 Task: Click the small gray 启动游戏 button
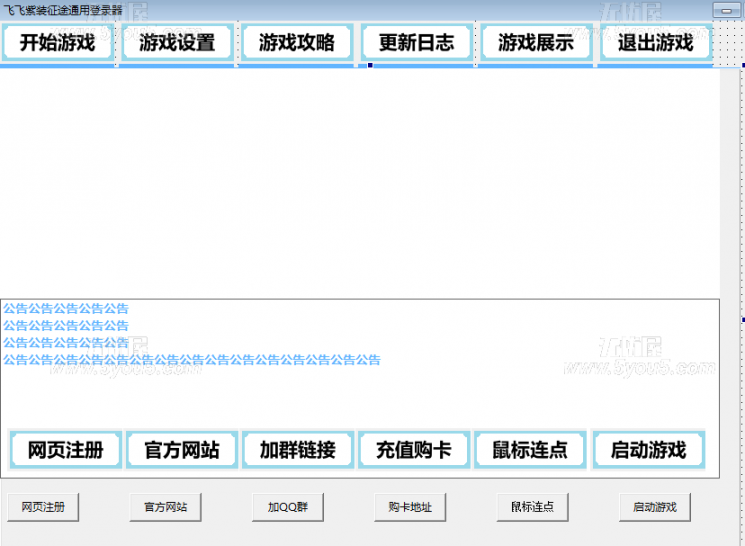point(655,507)
